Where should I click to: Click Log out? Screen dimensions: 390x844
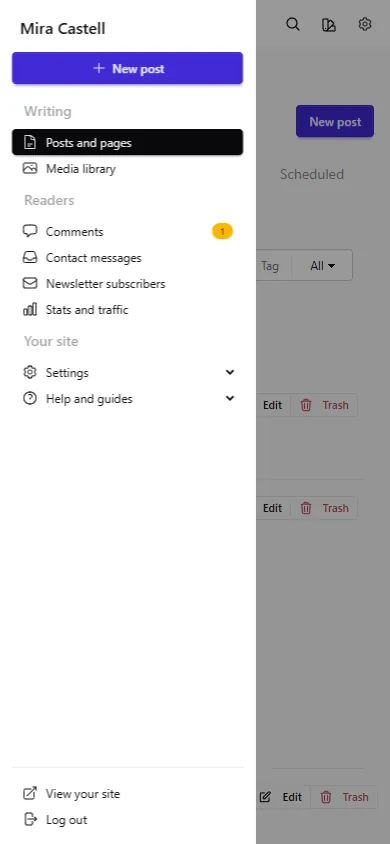point(127,820)
